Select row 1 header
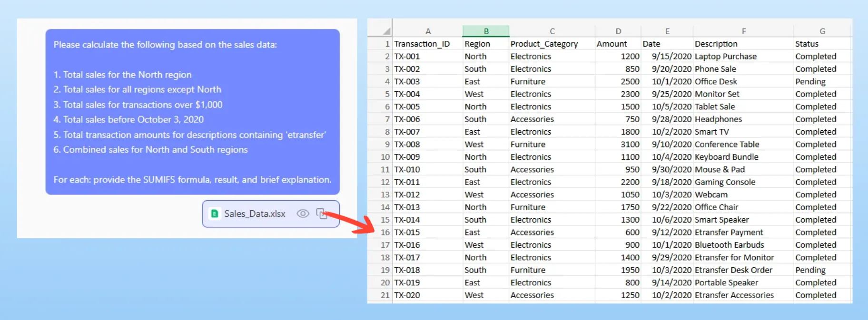Viewport: 868px width, 320px height. 386,44
